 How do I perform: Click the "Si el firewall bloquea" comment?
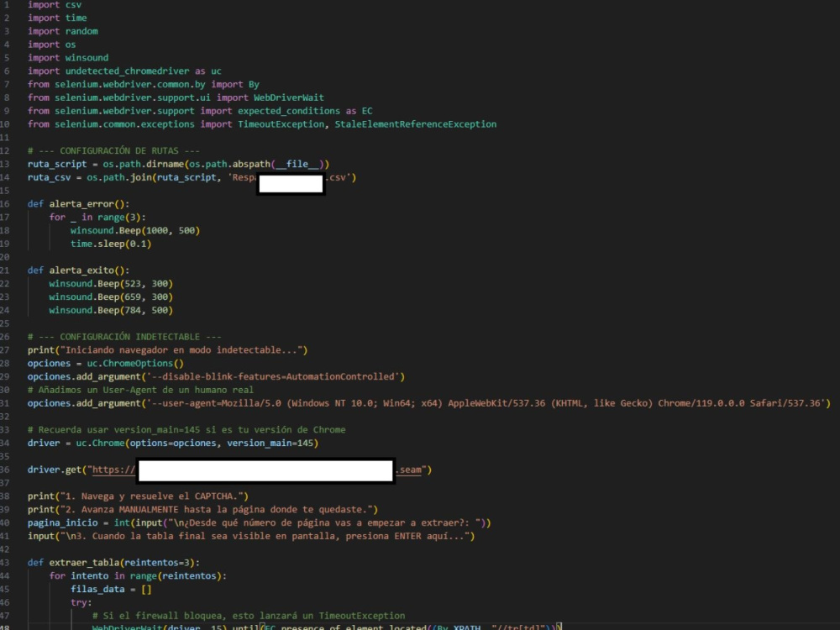pos(249,616)
